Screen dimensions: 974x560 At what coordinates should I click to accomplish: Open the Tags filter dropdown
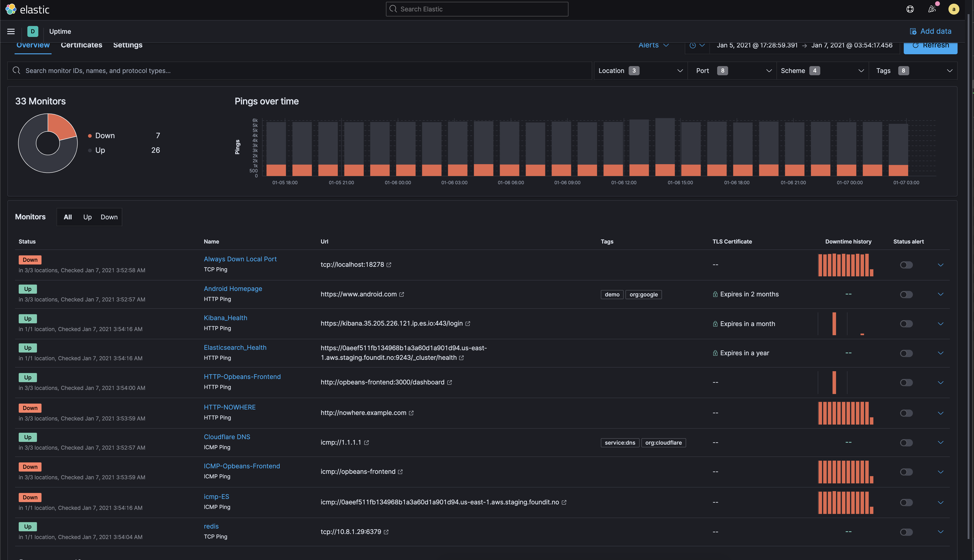click(913, 71)
